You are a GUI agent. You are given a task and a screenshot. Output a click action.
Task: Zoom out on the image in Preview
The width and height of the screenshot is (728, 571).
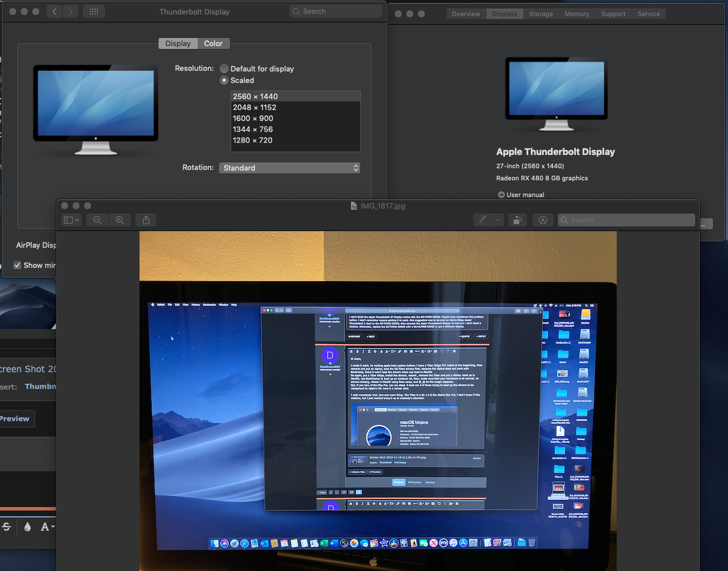pyautogui.click(x=97, y=220)
